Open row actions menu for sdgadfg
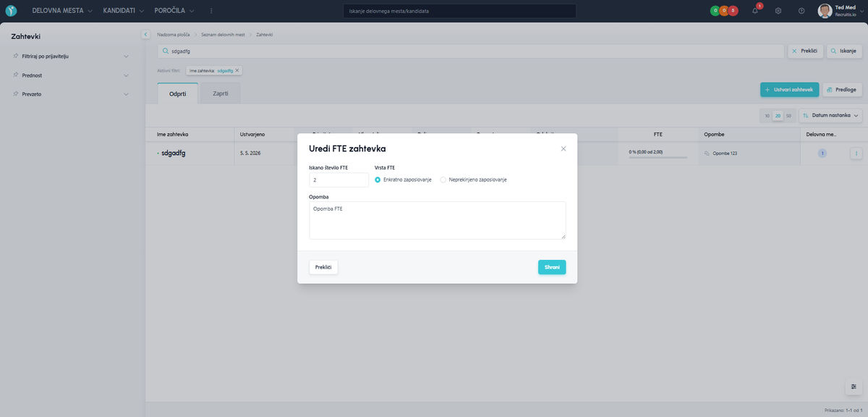Image resolution: width=868 pixels, height=417 pixels. coord(856,153)
